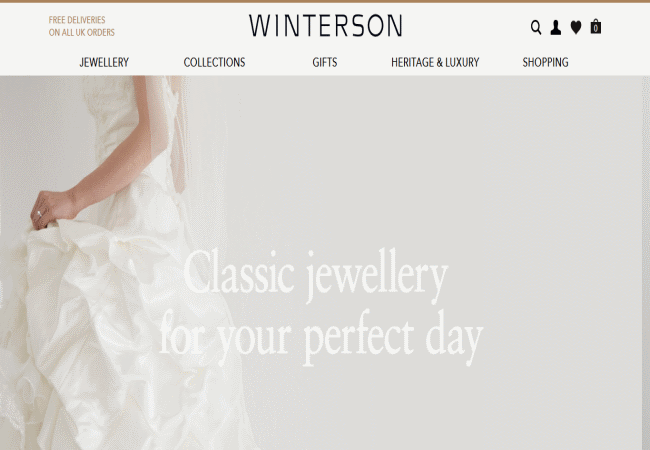Screen dimensions: 650x450
Task: Click the 'On all UK orders' text
Action: point(82,32)
